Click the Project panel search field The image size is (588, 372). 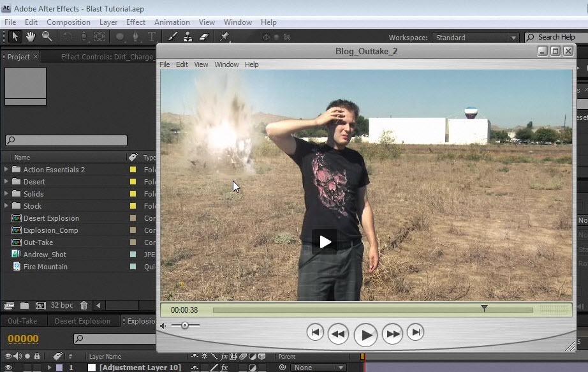click(x=66, y=140)
